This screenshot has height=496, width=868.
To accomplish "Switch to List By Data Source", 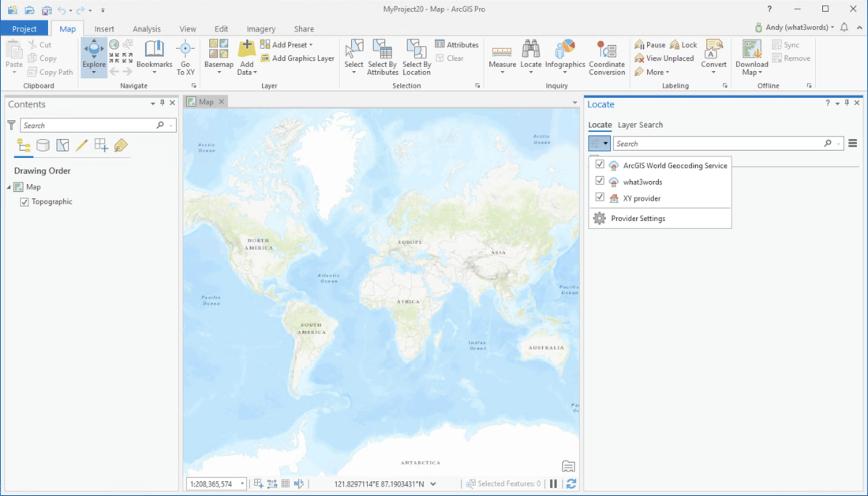I will (43, 145).
